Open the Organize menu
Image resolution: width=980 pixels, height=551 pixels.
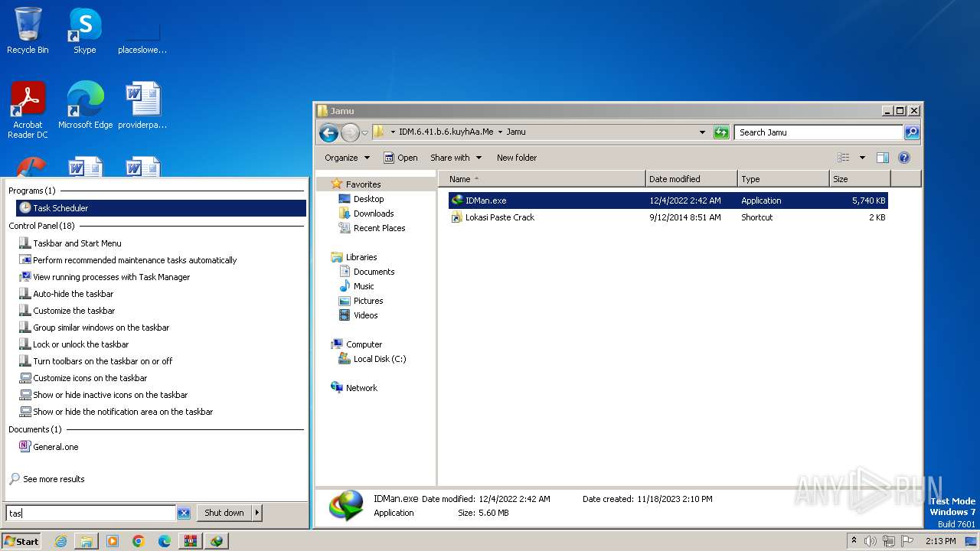coord(347,158)
